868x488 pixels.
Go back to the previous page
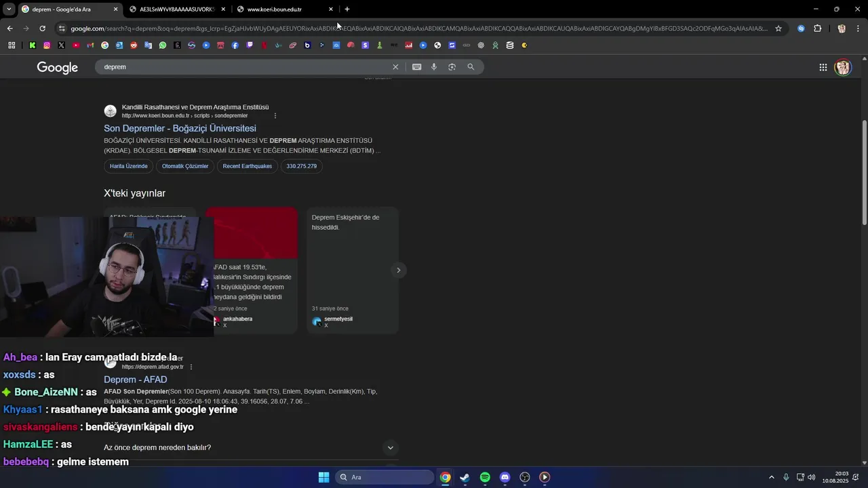click(9, 28)
